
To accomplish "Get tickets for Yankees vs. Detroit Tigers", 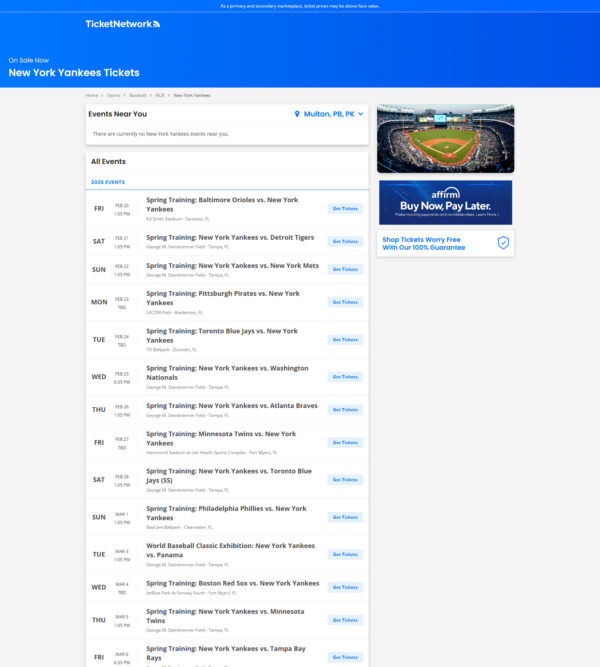I will click(345, 242).
